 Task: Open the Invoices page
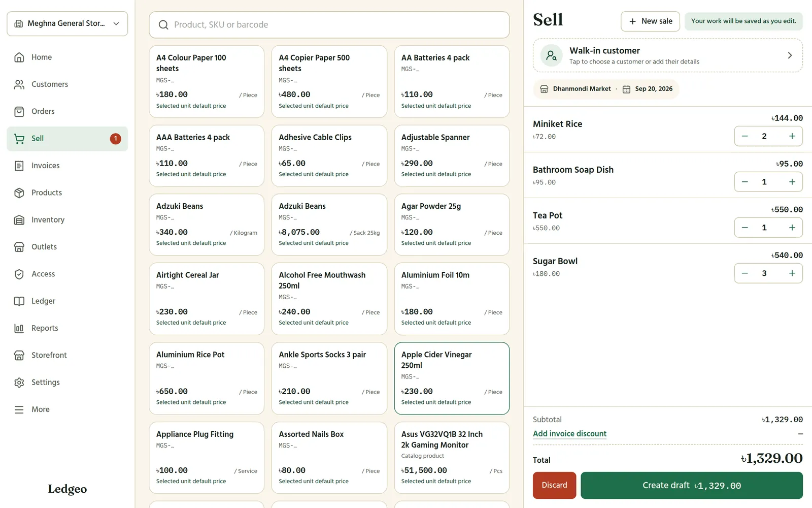pyautogui.click(x=67, y=166)
